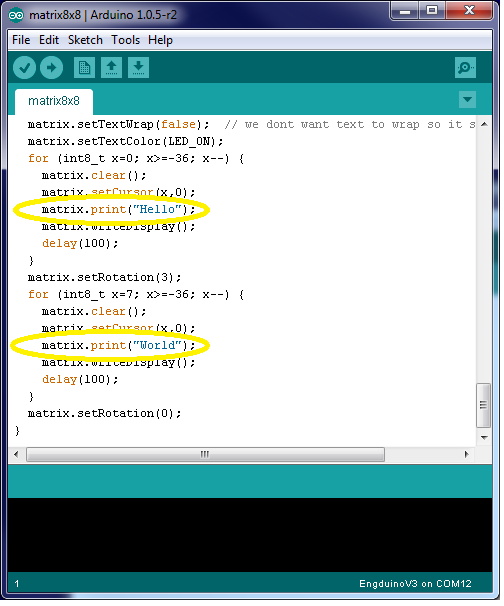The image size is (504, 606).
Task: Open the Edit menu
Action: 49,40
